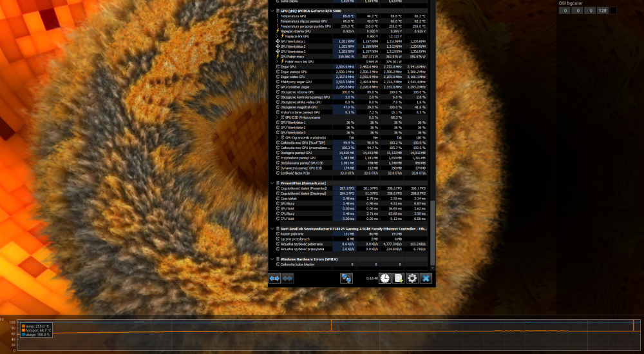Click the 2,505.0 MHz current GPU clock value
644x354 pixels.
coord(345,66)
